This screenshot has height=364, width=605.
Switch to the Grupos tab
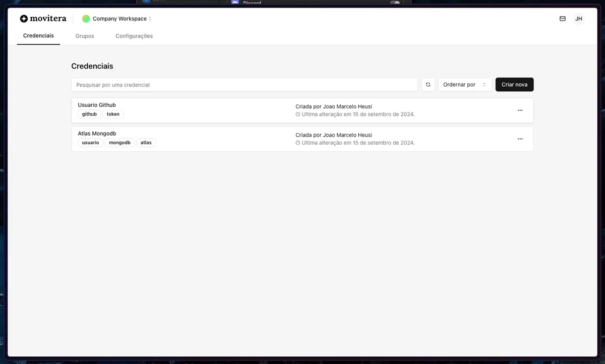pyautogui.click(x=84, y=36)
